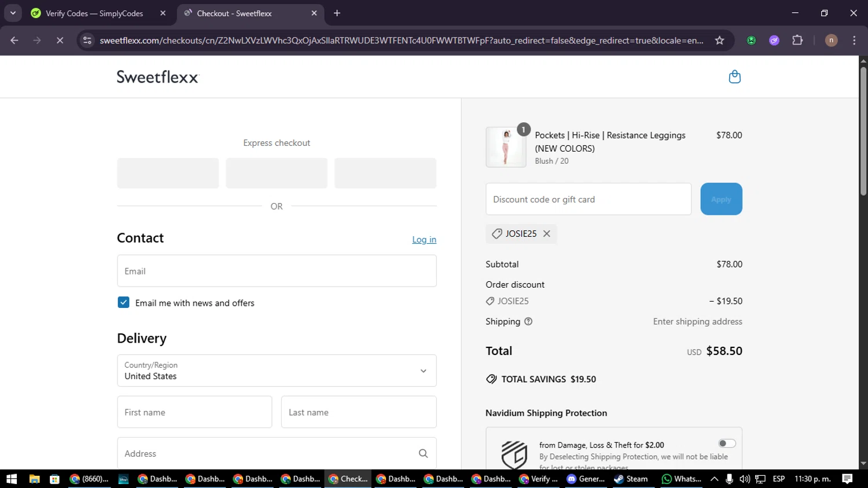Click the third express checkout placeholder button
This screenshot has height=488, width=868.
point(385,173)
